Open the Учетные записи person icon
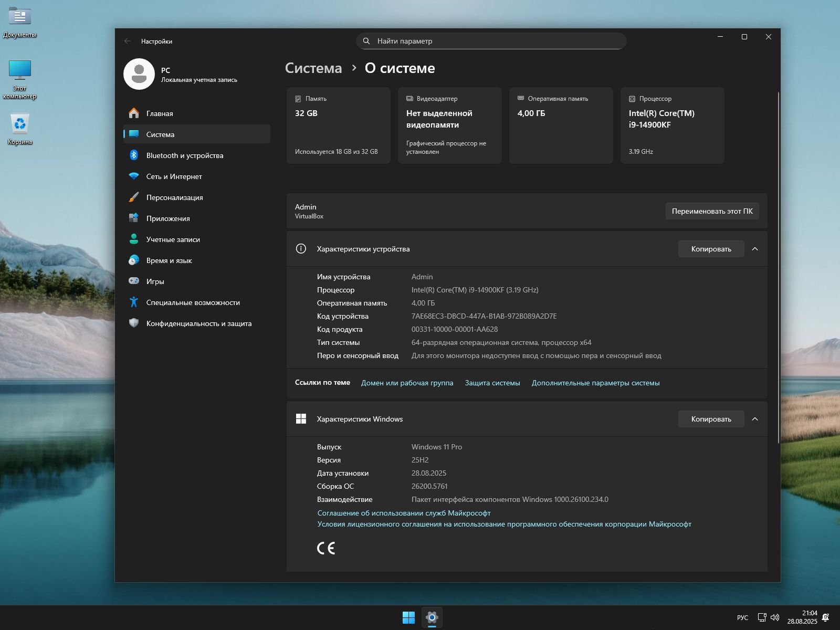Screen dimensions: 840x630 click(x=134, y=239)
